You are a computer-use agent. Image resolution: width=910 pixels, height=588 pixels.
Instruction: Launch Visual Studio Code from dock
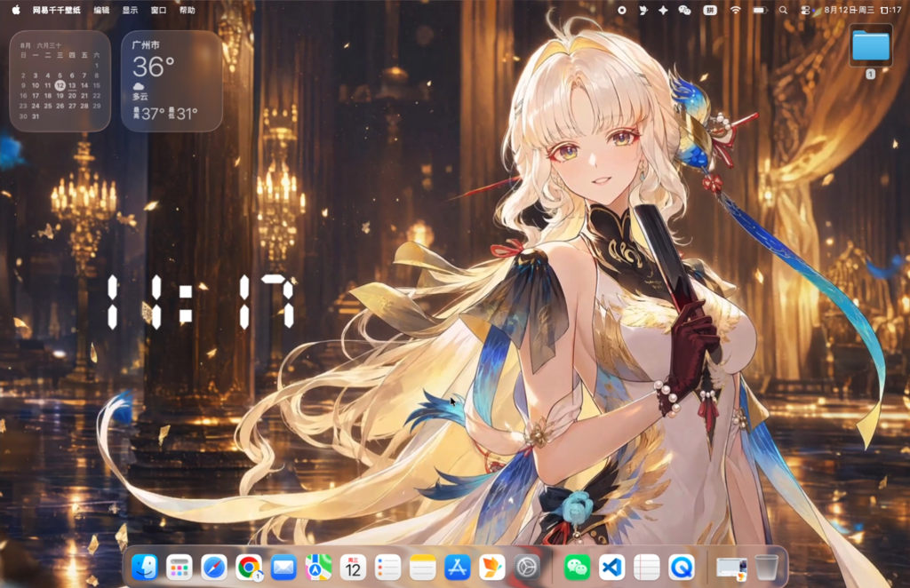point(611,567)
